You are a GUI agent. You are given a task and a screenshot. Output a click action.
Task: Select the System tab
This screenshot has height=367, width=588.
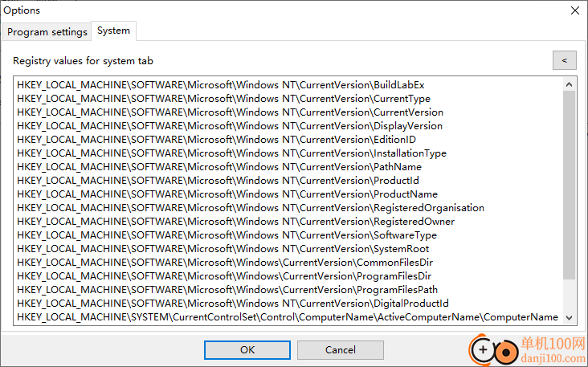click(113, 31)
